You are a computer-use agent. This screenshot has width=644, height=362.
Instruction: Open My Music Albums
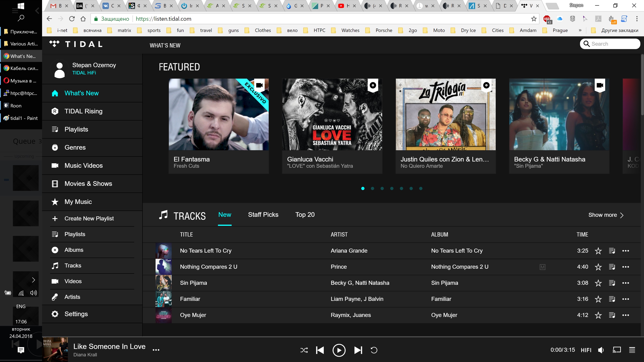(x=92, y=250)
